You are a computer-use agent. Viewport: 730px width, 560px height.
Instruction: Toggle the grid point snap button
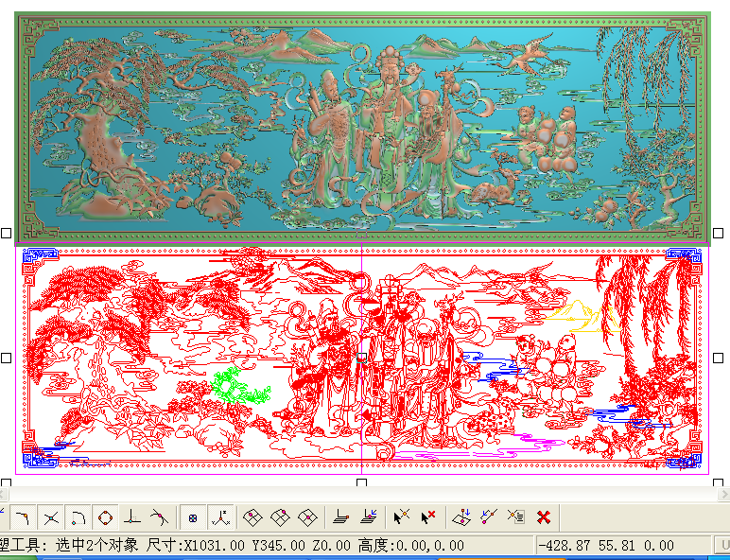(193, 517)
